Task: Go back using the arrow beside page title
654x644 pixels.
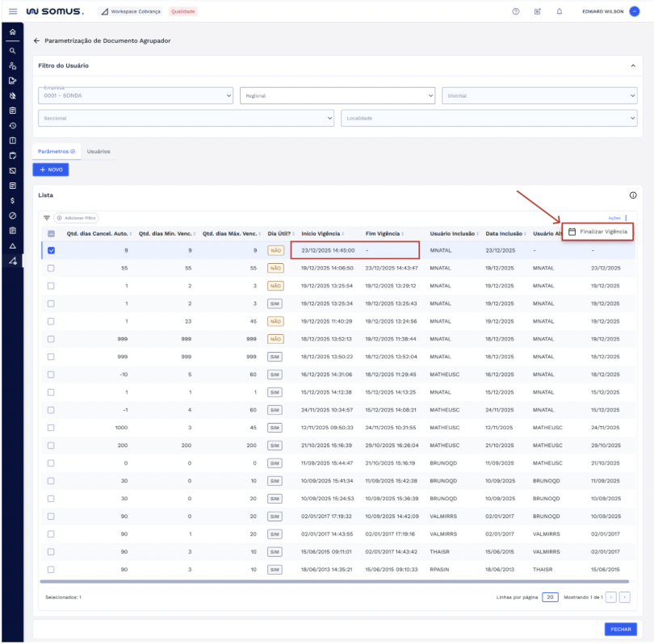Action: pos(36,40)
